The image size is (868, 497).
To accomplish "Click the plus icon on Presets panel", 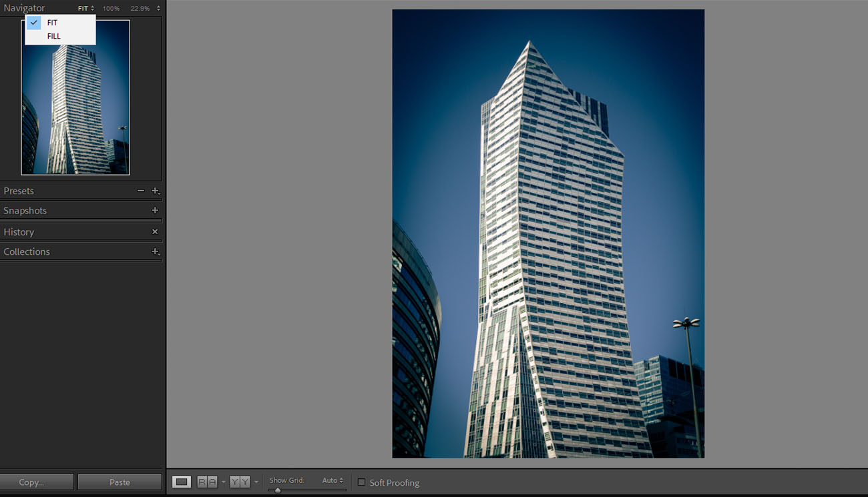I will point(155,191).
